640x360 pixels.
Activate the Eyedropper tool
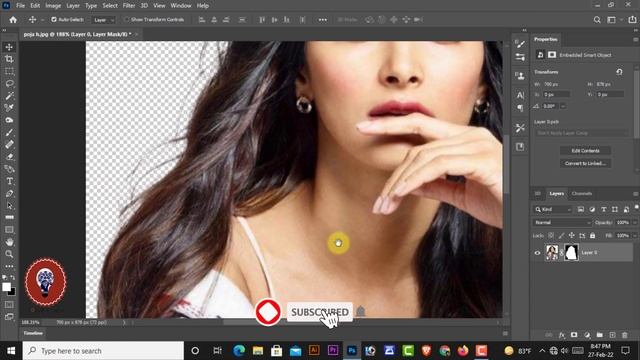coord(9,108)
